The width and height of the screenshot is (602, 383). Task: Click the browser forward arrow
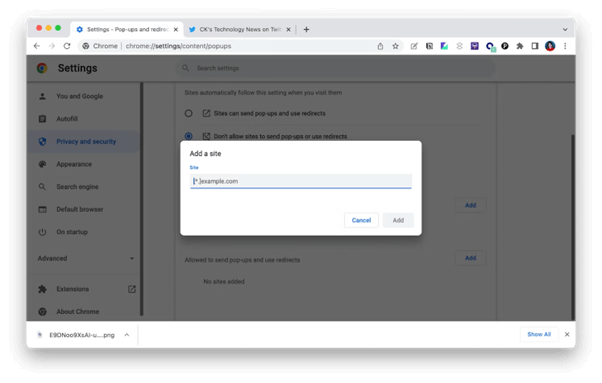coord(52,46)
